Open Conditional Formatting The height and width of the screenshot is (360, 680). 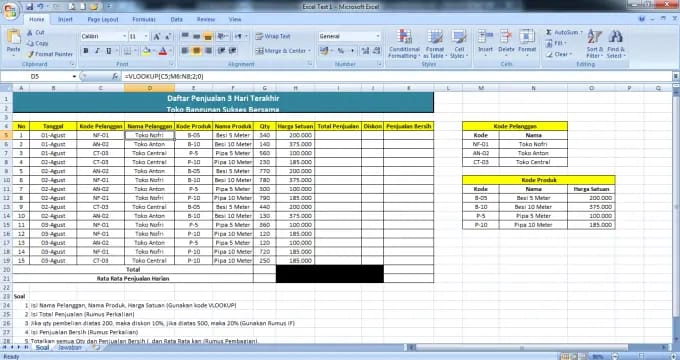404,44
